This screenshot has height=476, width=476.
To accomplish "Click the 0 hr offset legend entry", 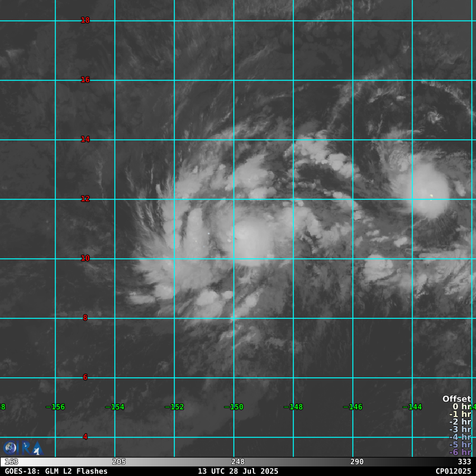I will click(461, 406).
